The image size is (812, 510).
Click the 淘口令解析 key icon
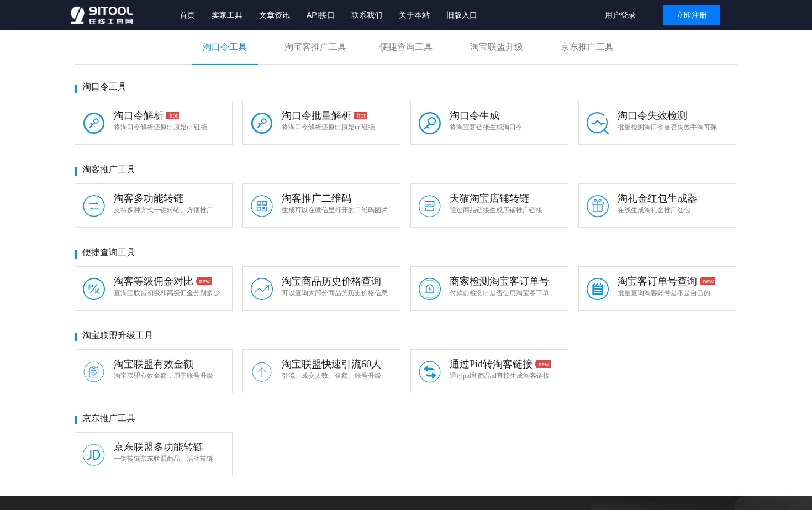click(94, 123)
